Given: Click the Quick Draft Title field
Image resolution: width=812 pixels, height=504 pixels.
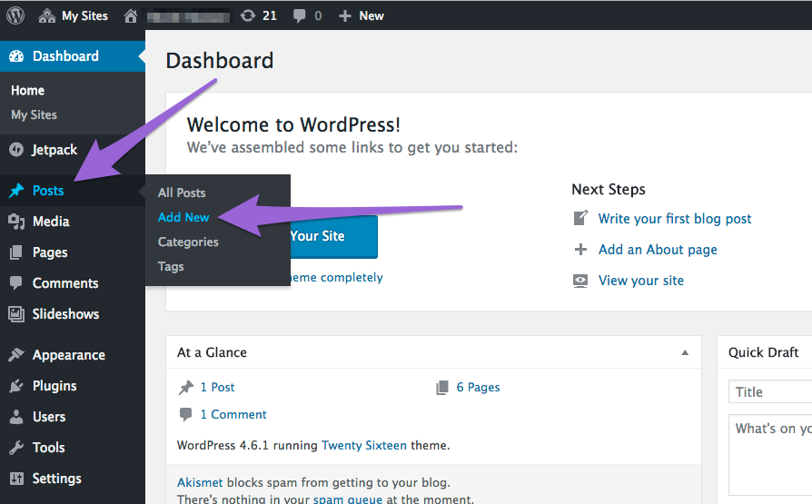Looking at the screenshot, I should (x=772, y=392).
